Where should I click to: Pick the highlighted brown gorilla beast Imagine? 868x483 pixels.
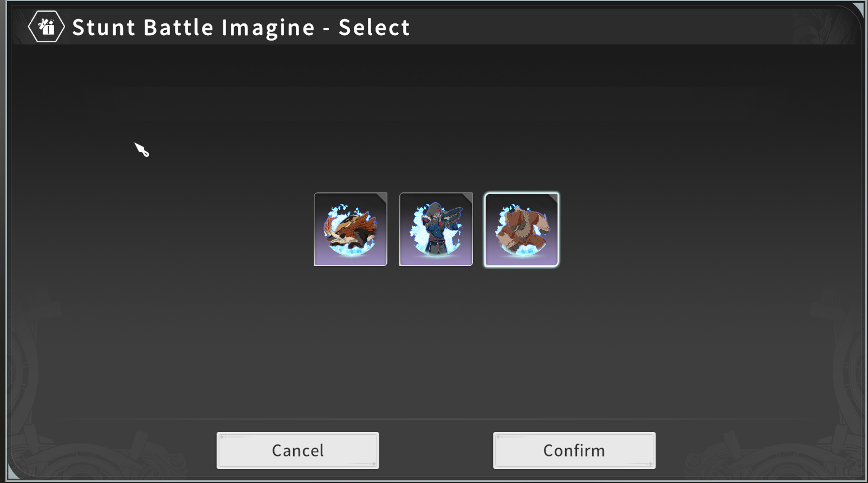522,229
